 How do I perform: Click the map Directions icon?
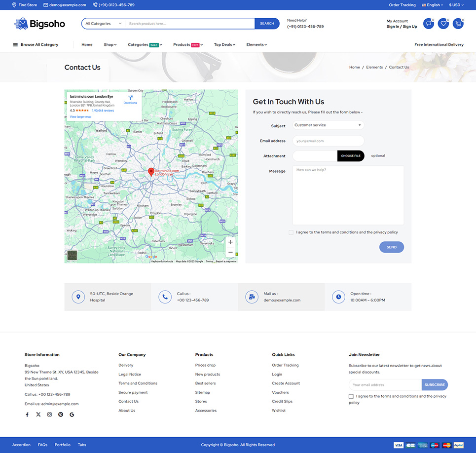[x=130, y=98]
